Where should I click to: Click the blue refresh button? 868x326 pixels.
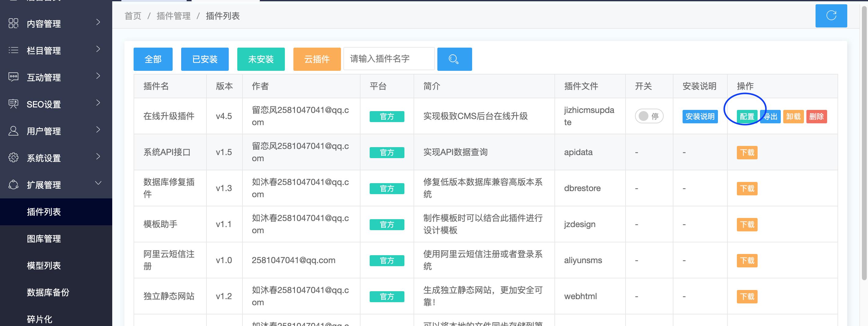pos(831,16)
